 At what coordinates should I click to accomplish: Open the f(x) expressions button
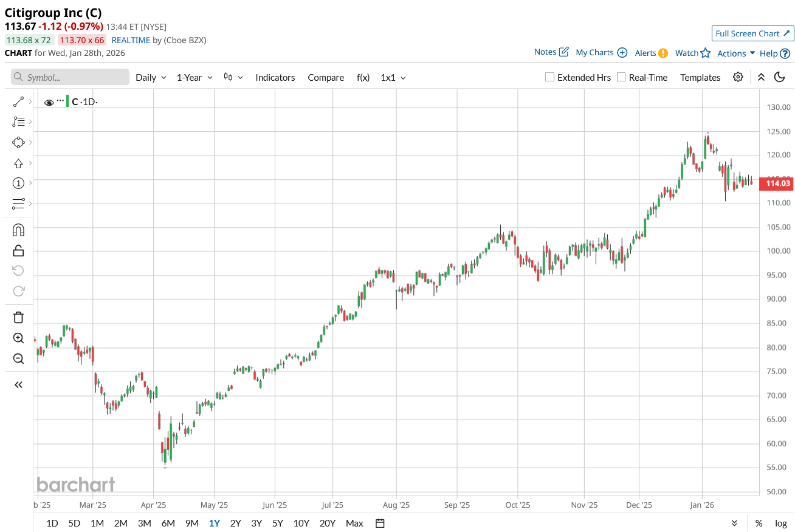363,77
